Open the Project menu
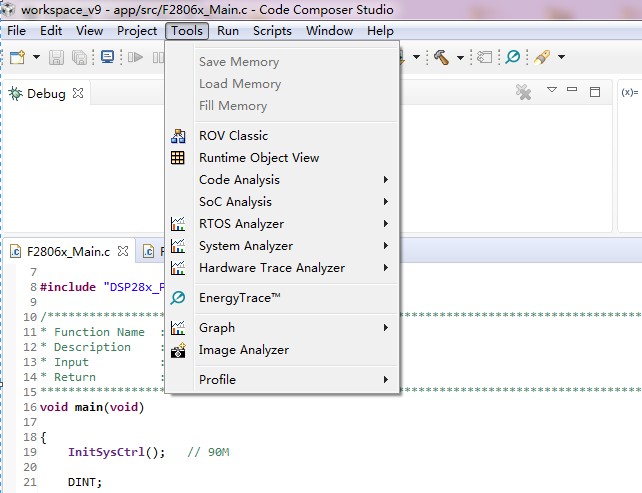642x493 pixels. click(137, 31)
